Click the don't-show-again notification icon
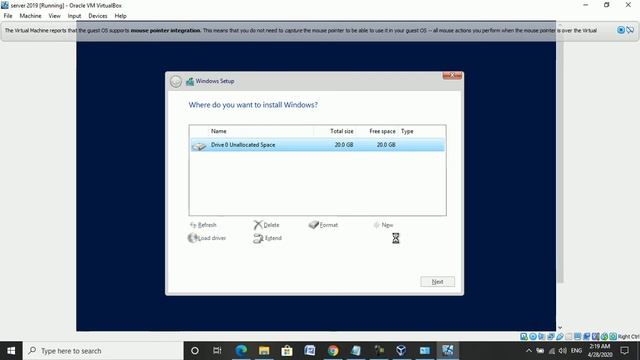 pyautogui.click(x=630, y=30)
